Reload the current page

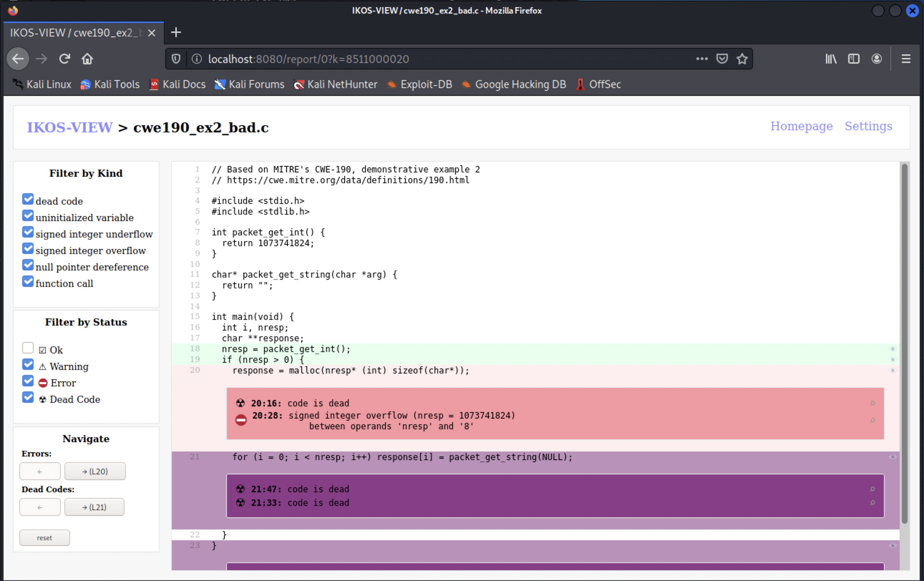coord(64,59)
